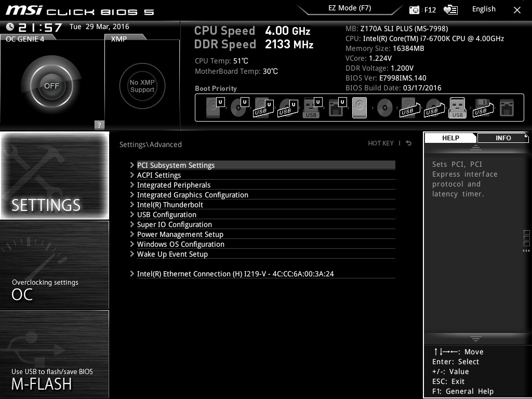
Task: Click the CPU Temp 51°C reading
Action: pyautogui.click(x=221, y=61)
